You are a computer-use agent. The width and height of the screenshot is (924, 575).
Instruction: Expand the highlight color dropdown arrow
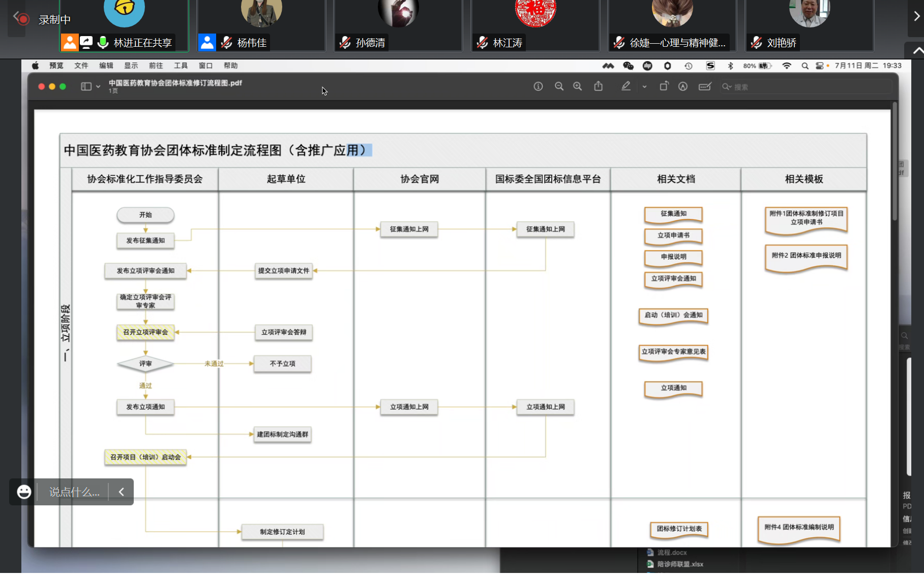tap(644, 87)
